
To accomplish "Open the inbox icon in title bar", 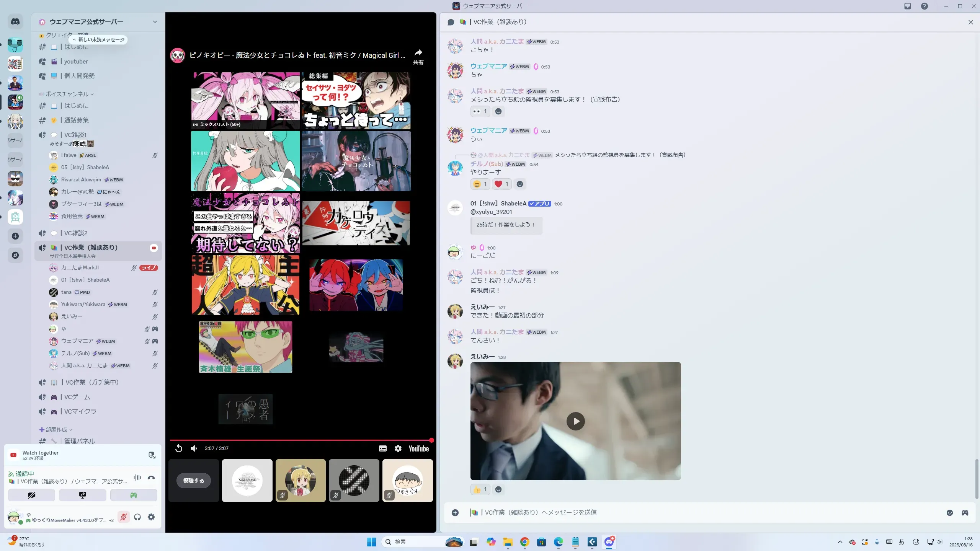I will pos(908,6).
